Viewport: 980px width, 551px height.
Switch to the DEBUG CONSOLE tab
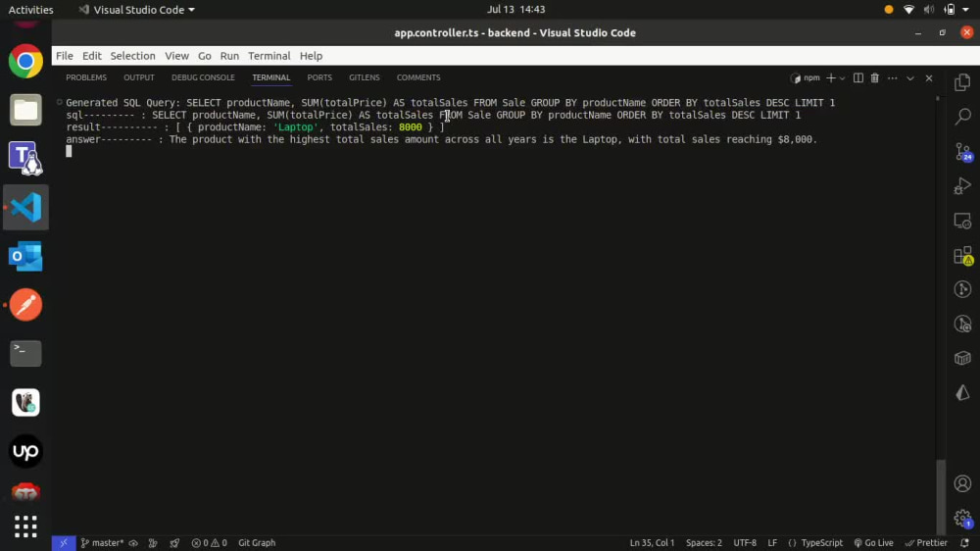point(203,77)
